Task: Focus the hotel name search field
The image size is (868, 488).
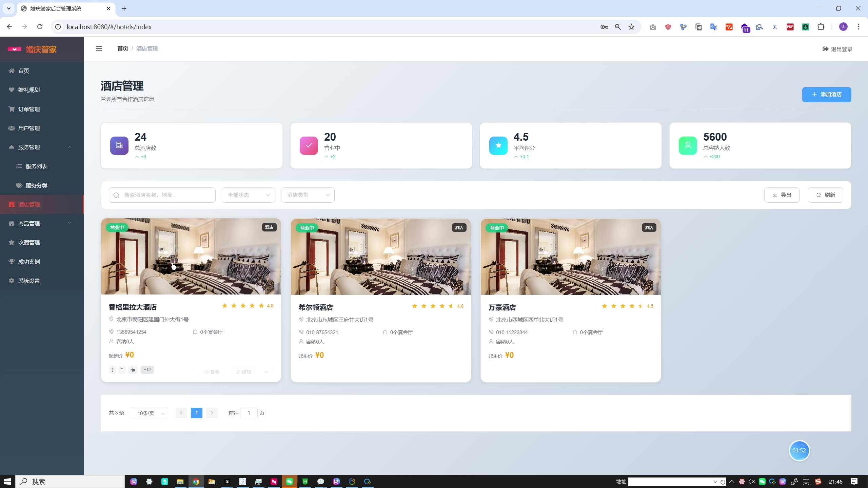Action: coord(166,195)
